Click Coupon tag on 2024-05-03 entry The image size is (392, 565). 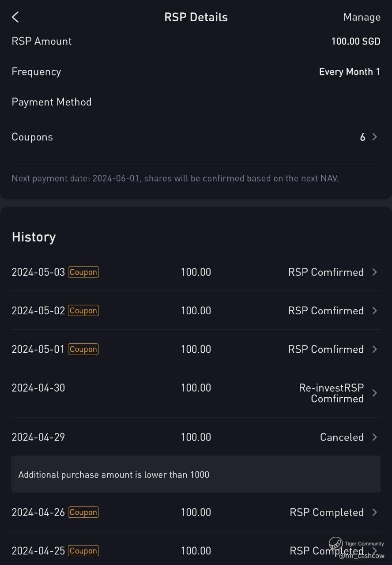point(83,272)
